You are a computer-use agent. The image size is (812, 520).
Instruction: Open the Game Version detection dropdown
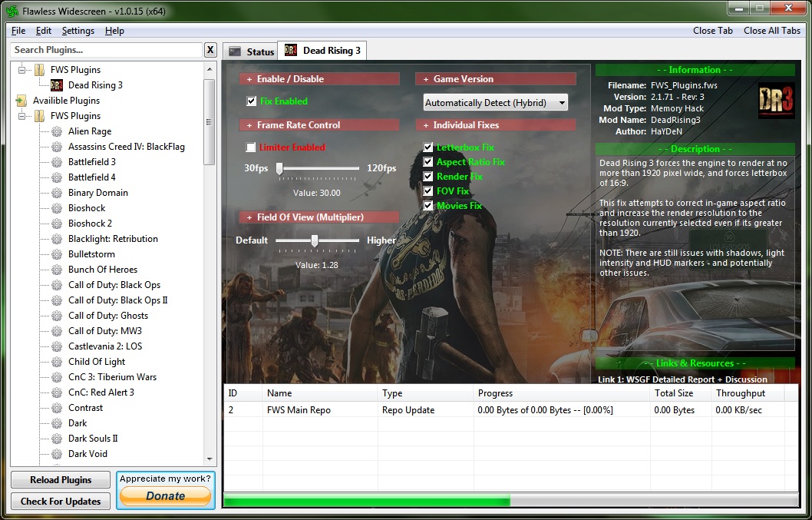[x=496, y=103]
